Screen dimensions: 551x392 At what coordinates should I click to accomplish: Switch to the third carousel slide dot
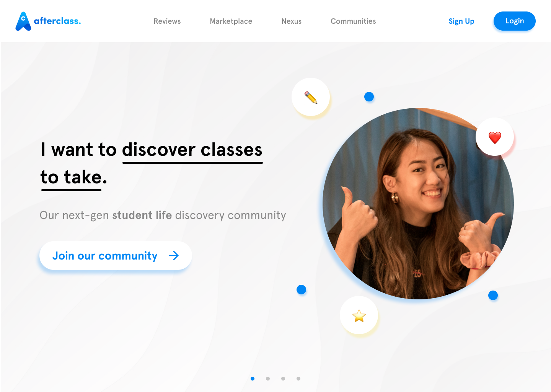283,379
